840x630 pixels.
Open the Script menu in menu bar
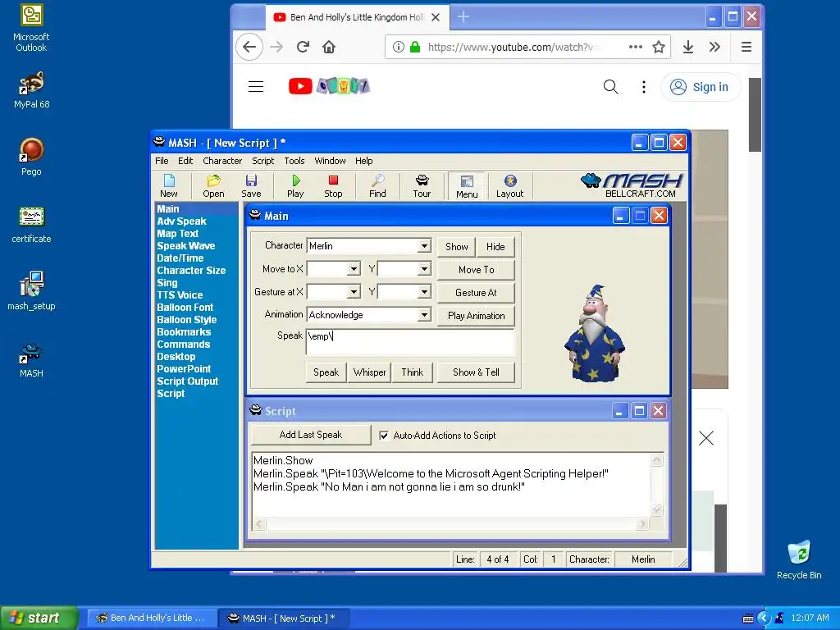pyautogui.click(x=263, y=161)
